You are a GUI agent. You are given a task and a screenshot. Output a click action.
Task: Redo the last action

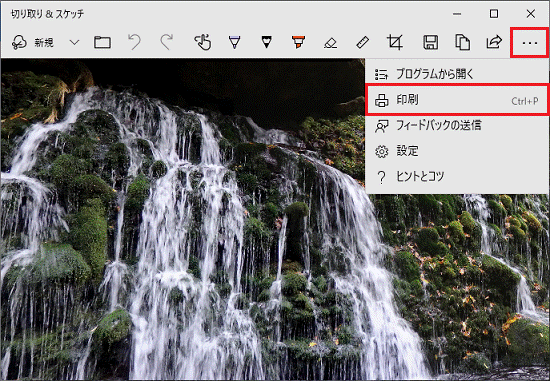pyautogui.click(x=167, y=43)
